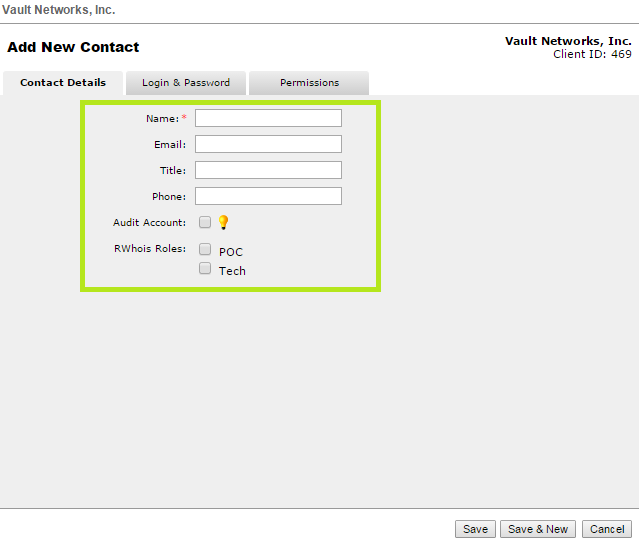
Task: Focus the Email input field
Action: (x=268, y=144)
